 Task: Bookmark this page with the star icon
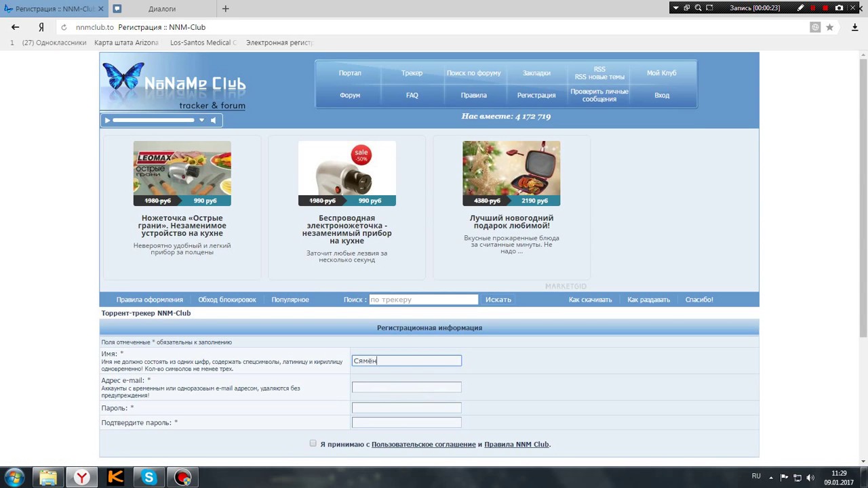tap(829, 27)
